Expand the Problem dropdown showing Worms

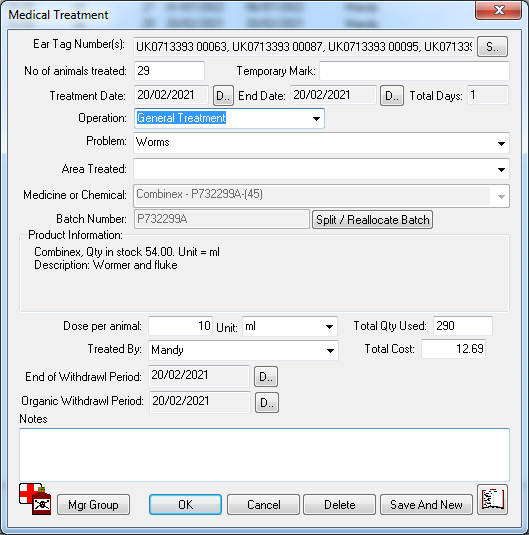pyautogui.click(x=501, y=144)
